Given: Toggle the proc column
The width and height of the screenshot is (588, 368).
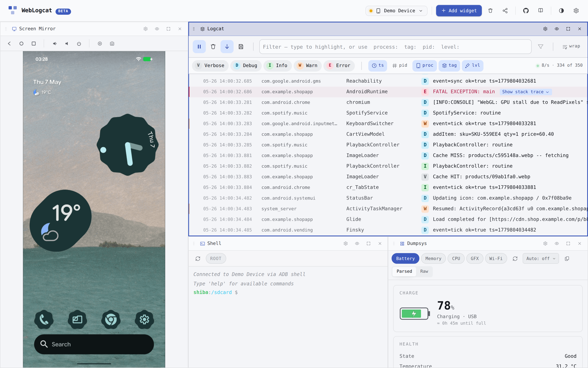Looking at the screenshot, I should coord(424,65).
